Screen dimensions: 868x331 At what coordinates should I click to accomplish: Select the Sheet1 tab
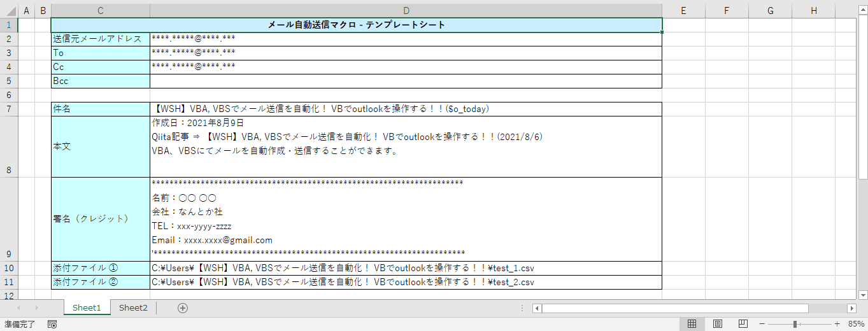click(x=87, y=308)
